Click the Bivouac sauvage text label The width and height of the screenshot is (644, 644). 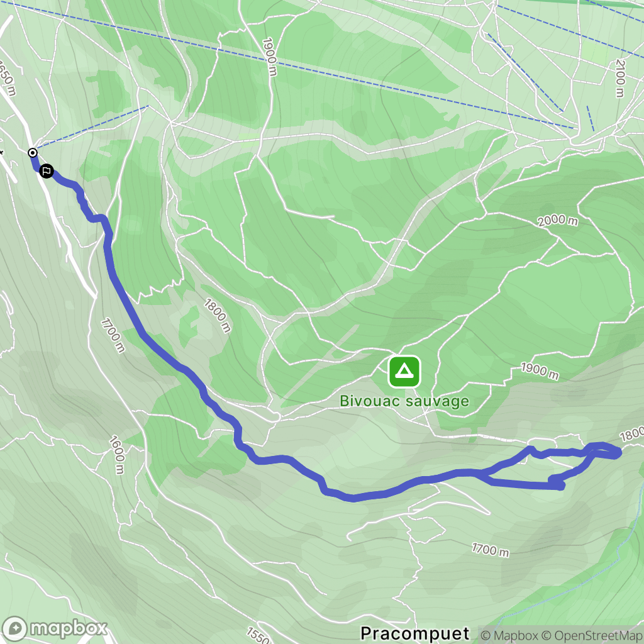pyautogui.click(x=404, y=401)
